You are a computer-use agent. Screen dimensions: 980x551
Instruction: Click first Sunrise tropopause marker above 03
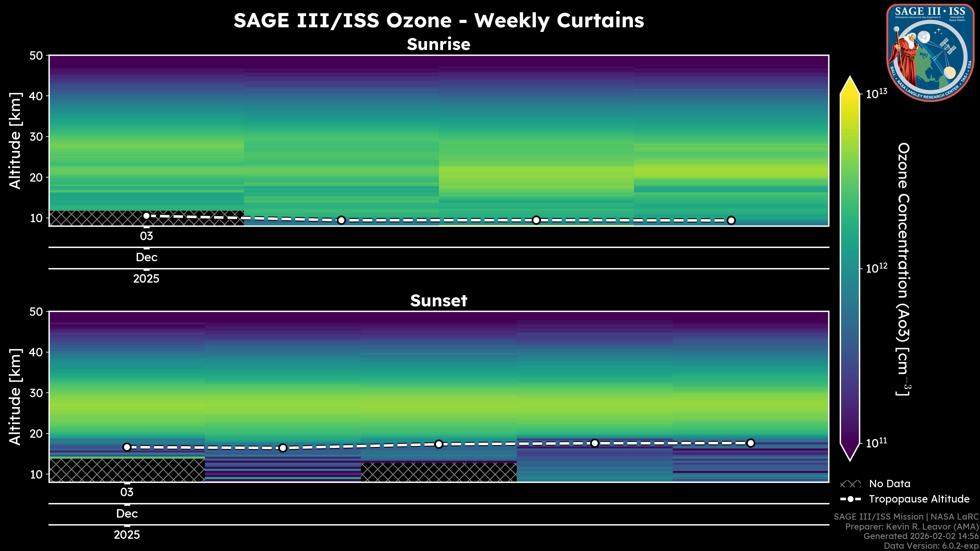146,216
